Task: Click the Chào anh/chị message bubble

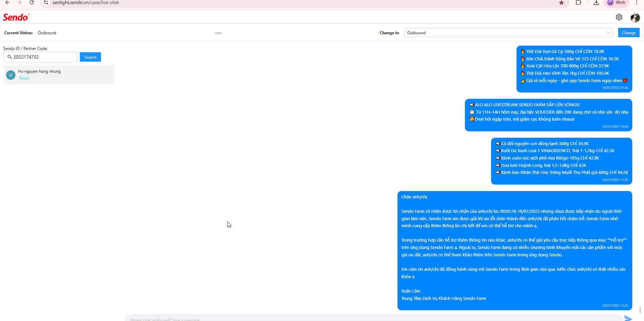Action: [x=515, y=251]
